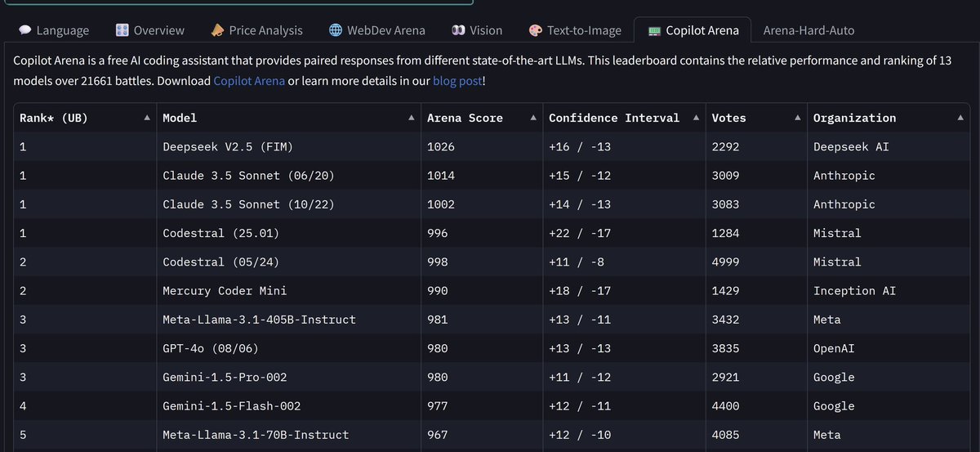Click the eyes icon on Vision tab

pyautogui.click(x=458, y=30)
